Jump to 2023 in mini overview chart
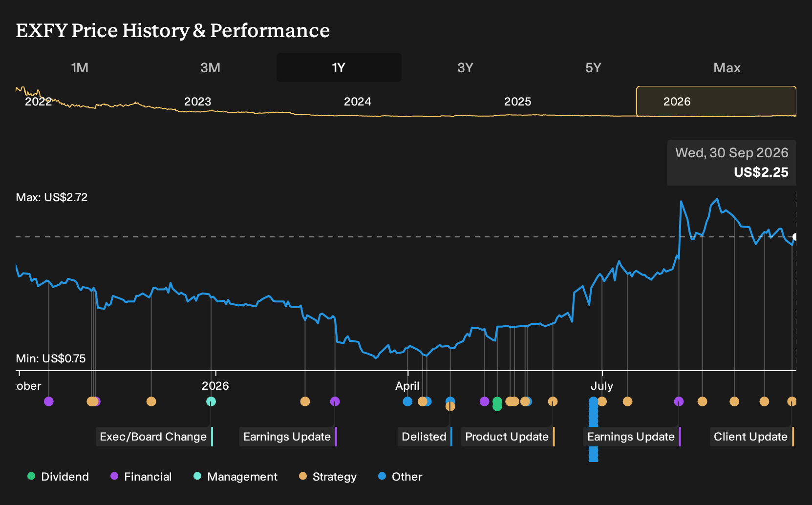Screen dimensions: 812x505 197,102
